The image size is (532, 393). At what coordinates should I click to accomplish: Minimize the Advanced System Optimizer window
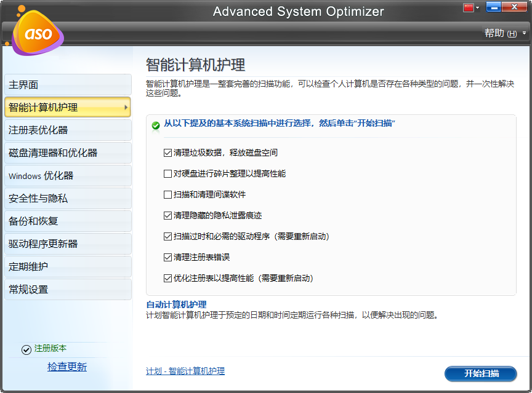tap(494, 7)
